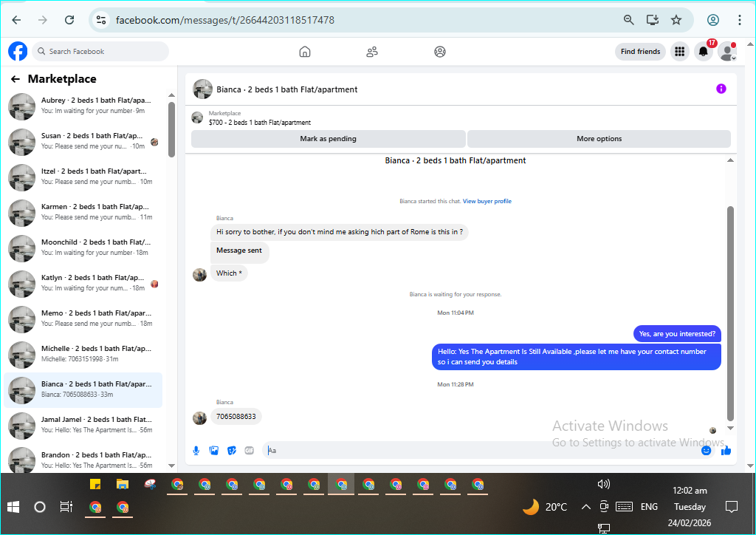Click the browser address bar URL
The height and width of the screenshot is (535, 756).
[224, 20]
